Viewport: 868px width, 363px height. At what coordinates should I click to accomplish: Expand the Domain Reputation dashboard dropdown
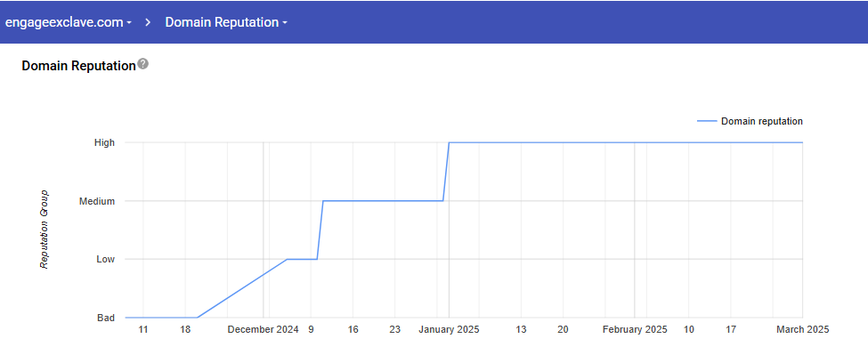pyautogui.click(x=226, y=22)
